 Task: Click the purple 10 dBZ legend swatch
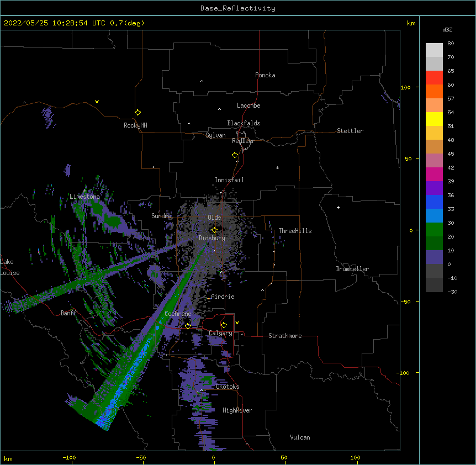434,257
